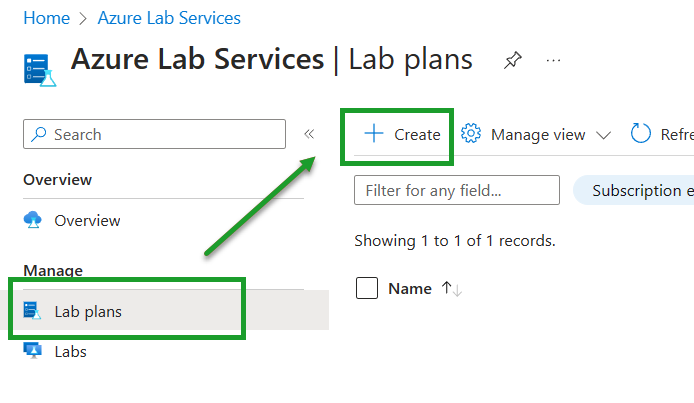Pin the Lab plans page
This screenshot has height=403, width=694.
click(513, 60)
